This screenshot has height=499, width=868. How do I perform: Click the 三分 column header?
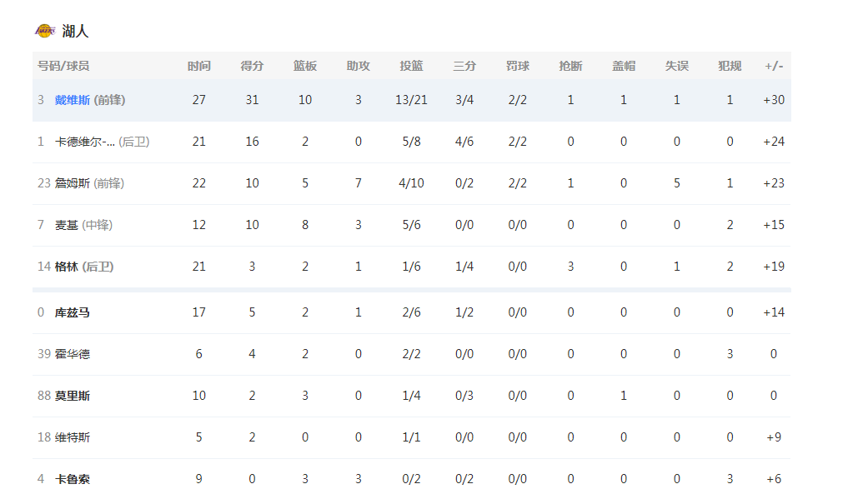tap(464, 66)
